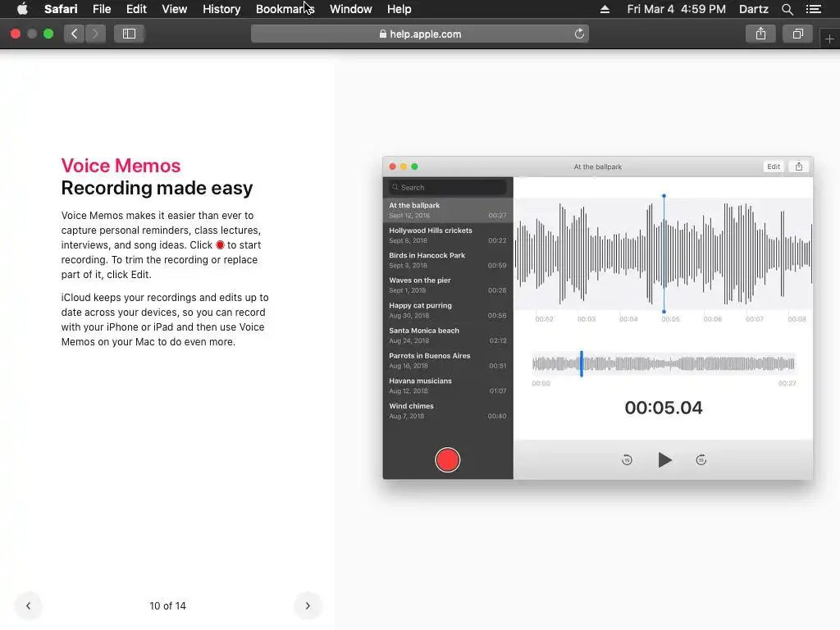The width and height of the screenshot is (840, 630).
Task: Click the play button
Action: coord(664,459)
